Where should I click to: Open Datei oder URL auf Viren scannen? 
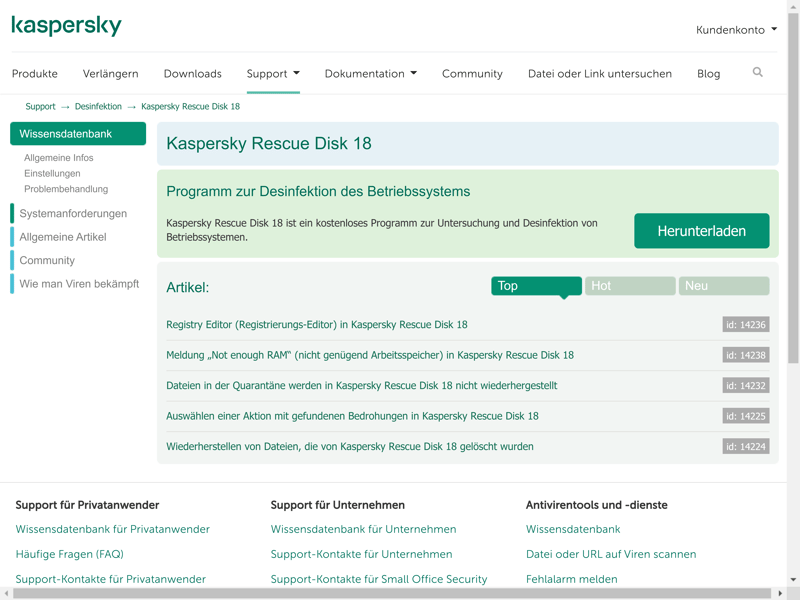611,554
